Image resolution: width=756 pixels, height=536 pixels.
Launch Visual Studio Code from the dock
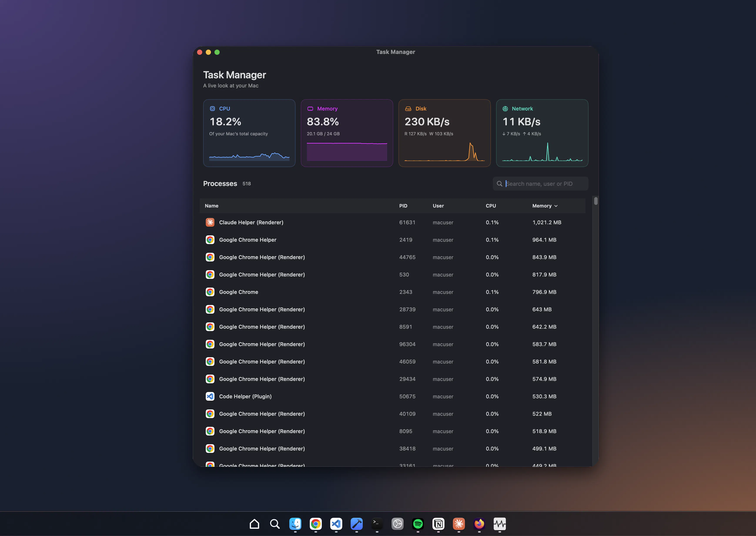pos(336,524)
